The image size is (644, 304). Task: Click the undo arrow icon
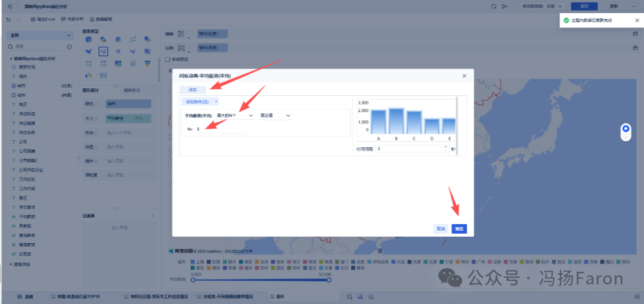(8, 19)
